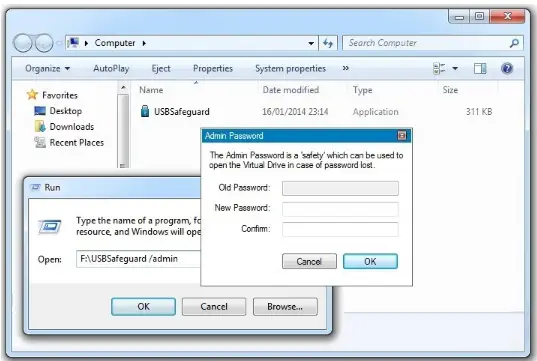Click the Confirm password field
The height and width of the screenshot is (361, 537).
point(340,229)
